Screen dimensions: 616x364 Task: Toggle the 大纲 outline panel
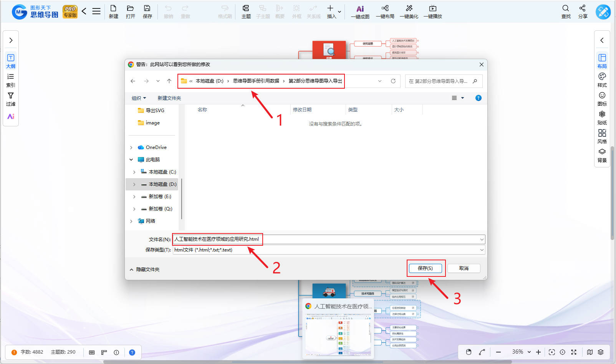pos(10,61)
